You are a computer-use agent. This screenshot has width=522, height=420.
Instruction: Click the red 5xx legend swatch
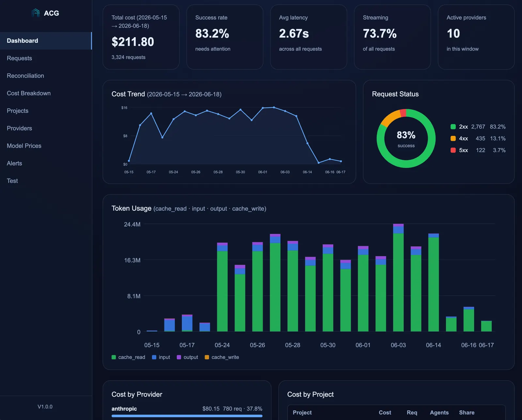coord(453,150)
